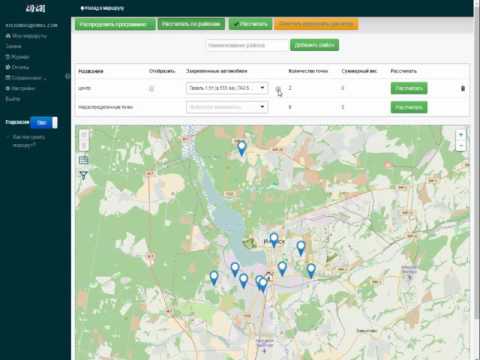Open the home routes item in sidebar

click(26, 36)
